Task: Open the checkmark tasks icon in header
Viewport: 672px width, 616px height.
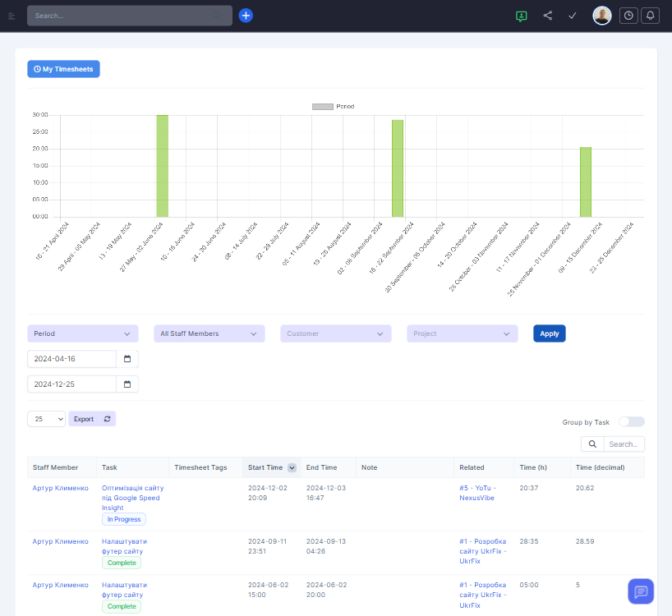Action: point(573,16)
